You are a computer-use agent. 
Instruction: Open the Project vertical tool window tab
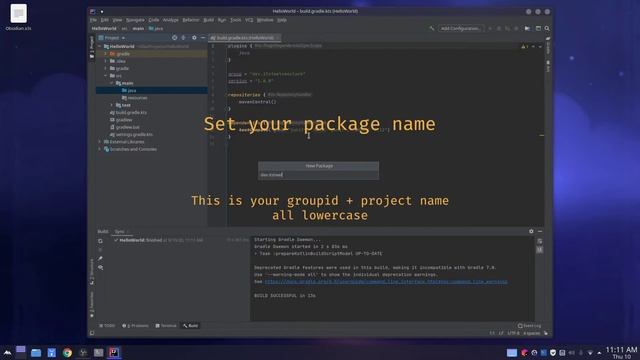[x=92, y=47]
